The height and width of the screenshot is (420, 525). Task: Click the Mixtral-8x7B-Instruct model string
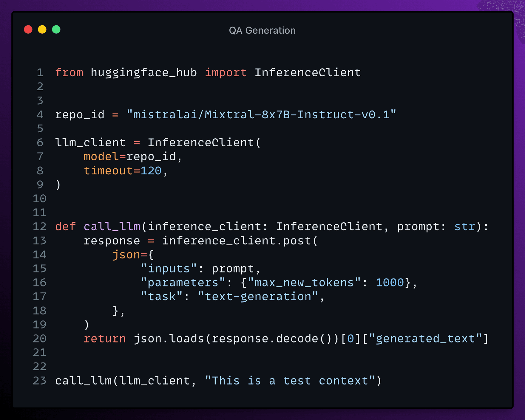(261, 115)
